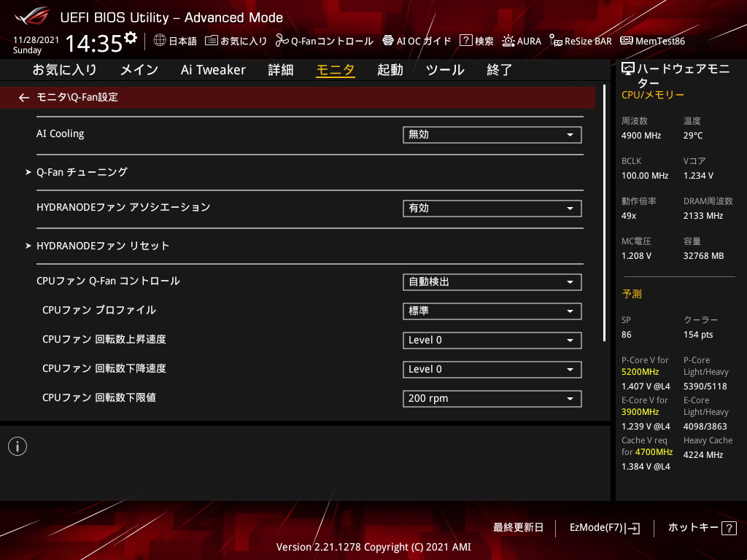The width and height of the screenshot is (747, 560).
Task: Expand HYDRANODEファン リセット entry
Action: click(103, 246)
